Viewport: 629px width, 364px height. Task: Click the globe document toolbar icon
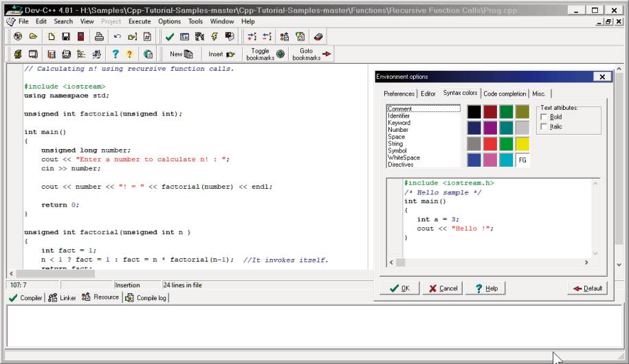148,54
